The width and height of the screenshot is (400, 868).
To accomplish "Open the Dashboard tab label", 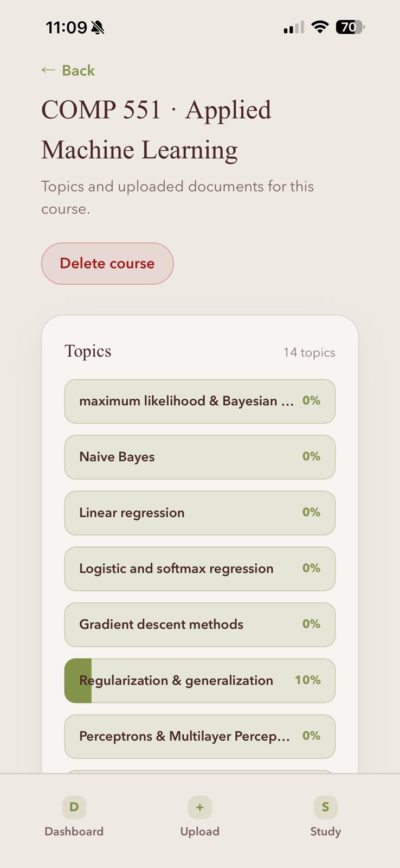I will (74, 832).
